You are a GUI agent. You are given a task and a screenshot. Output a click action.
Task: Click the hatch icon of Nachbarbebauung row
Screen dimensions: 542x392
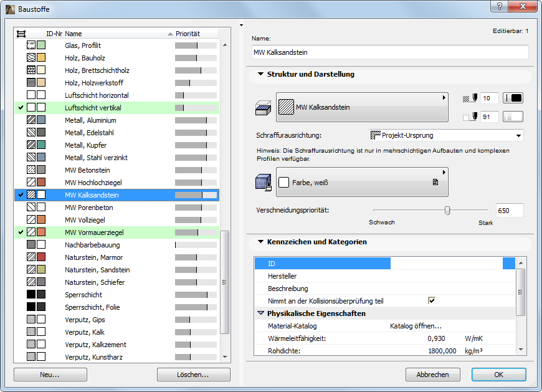coord(31,244)
